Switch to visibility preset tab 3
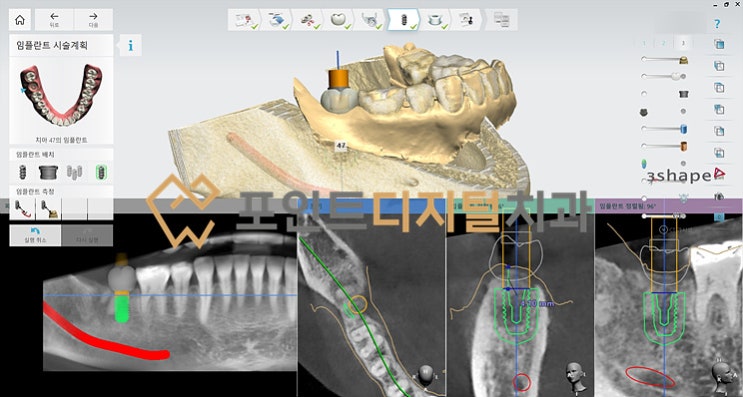 tap(683, 43)
